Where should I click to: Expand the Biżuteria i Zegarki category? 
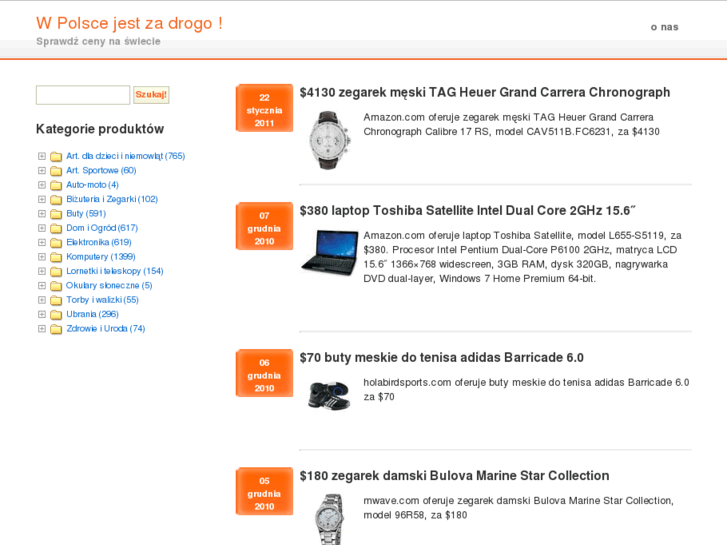42,199
